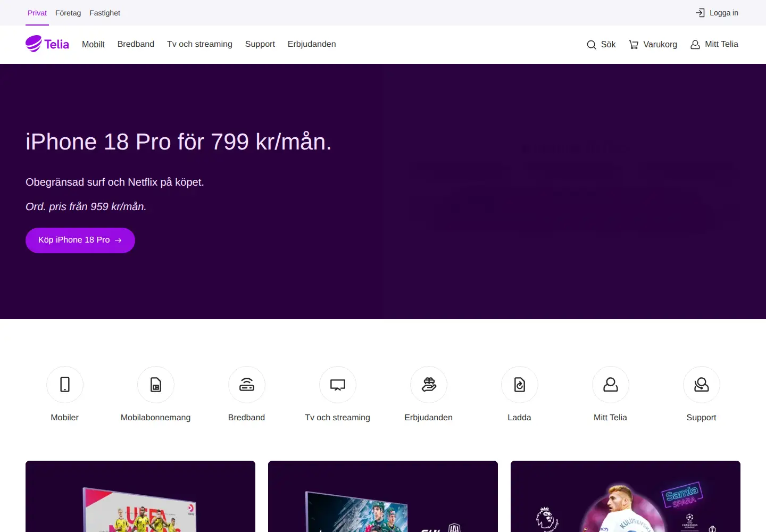Choose the Tv och streaming screen icon

338,385
